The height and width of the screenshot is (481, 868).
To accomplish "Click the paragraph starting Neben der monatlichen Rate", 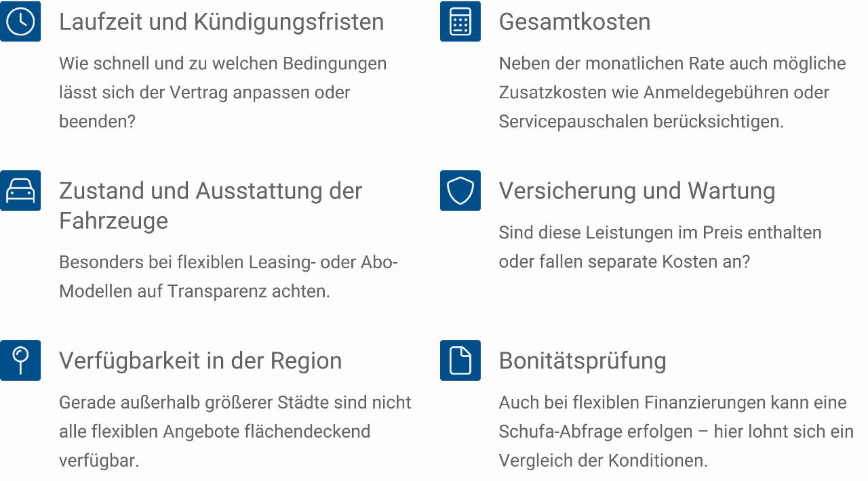I will point(671,92).
